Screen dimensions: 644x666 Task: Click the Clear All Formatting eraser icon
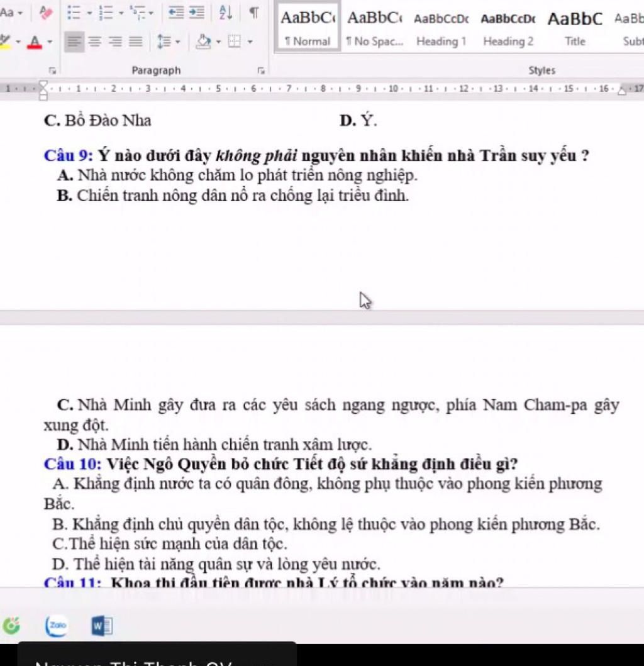tap(45, 13)
